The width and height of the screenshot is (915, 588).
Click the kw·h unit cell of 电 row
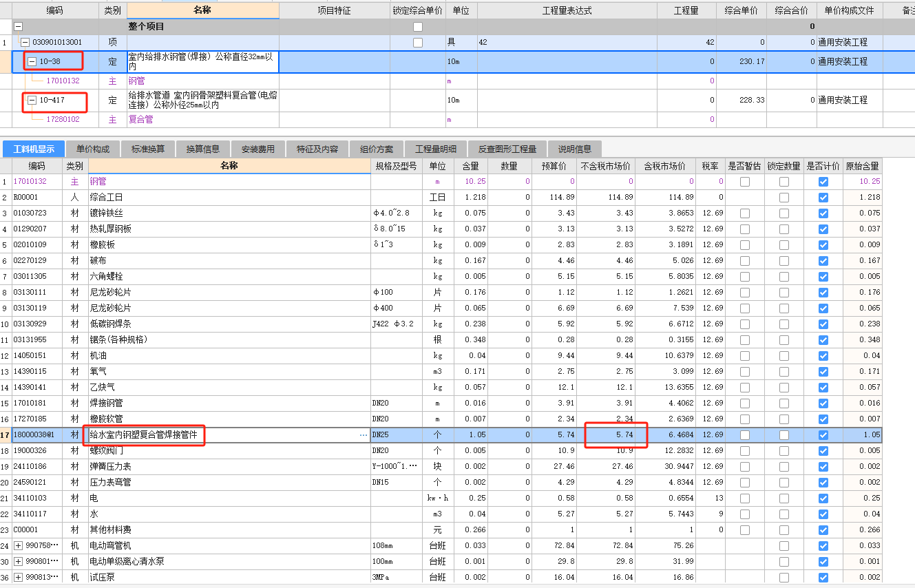[438, 498]
